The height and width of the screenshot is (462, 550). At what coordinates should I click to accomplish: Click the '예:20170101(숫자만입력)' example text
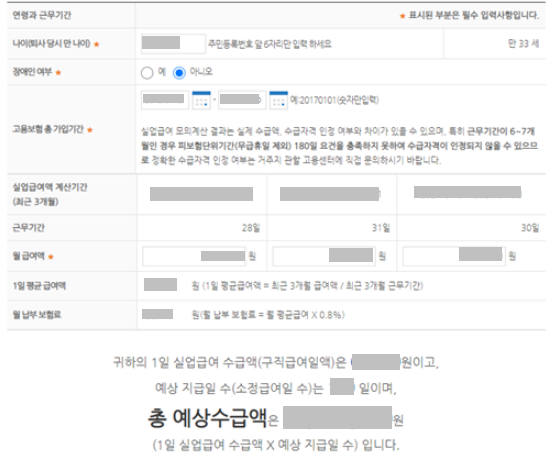tap(334, 100)
